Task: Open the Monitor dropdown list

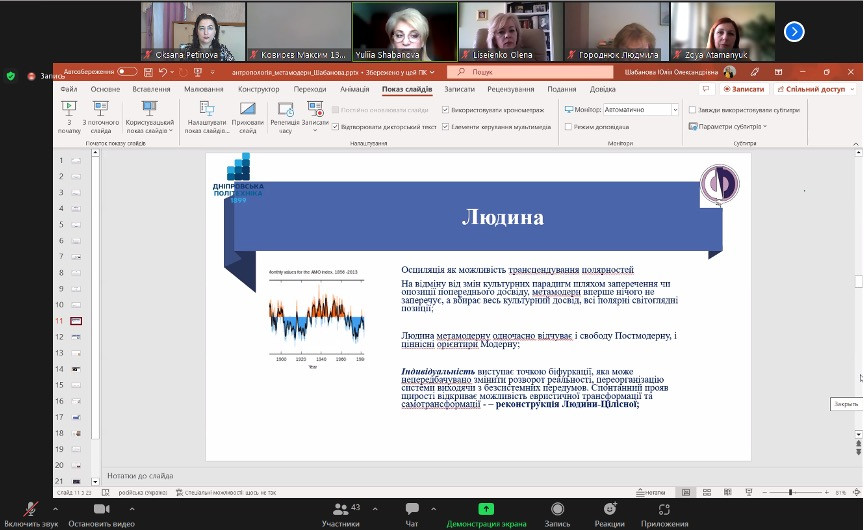Action: (675, 110)
